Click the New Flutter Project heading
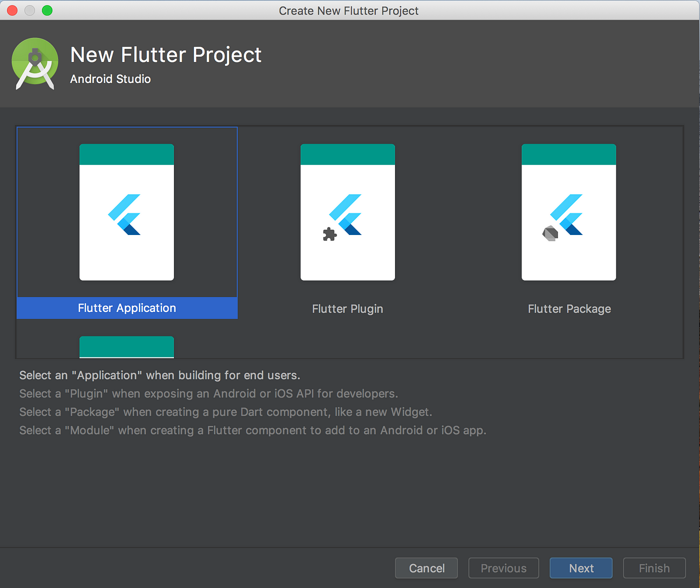Image resolution: width=700 pixels, height=588 pixels. pos(165,55)
